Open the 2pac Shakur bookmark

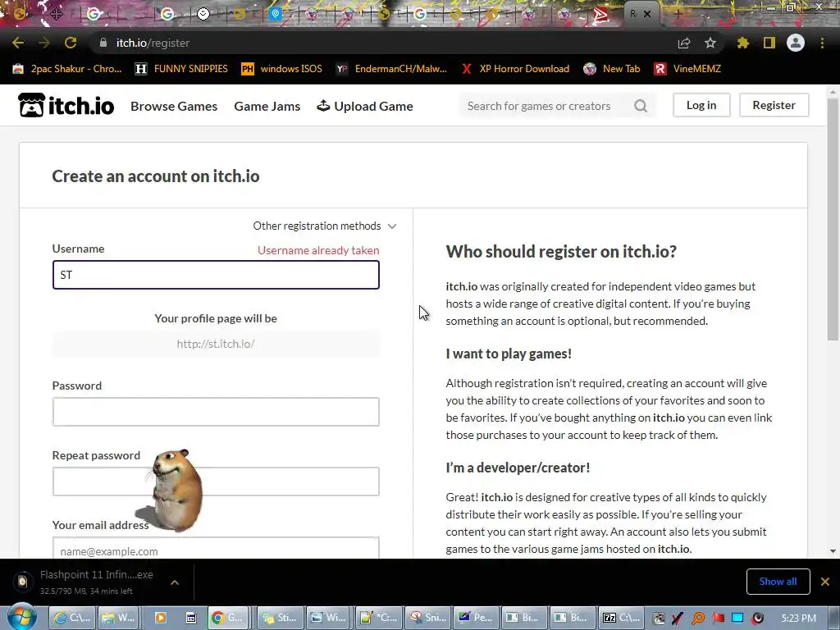tap(67, 69)
